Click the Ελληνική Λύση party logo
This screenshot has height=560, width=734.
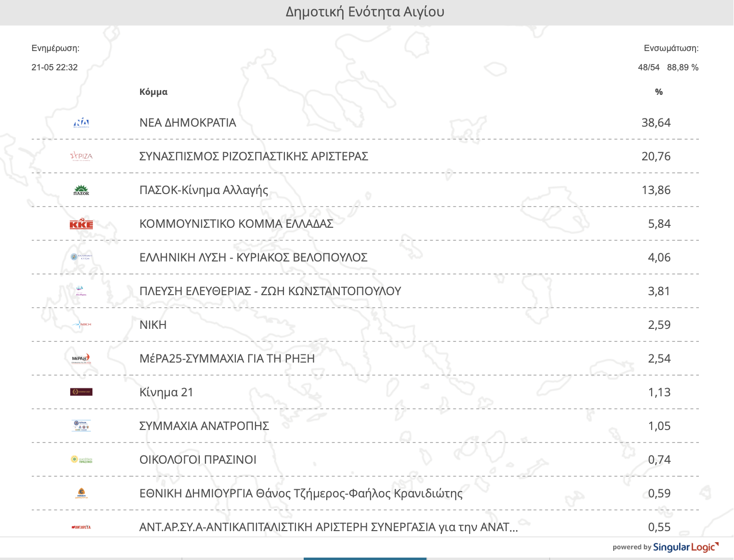[81, 257]
